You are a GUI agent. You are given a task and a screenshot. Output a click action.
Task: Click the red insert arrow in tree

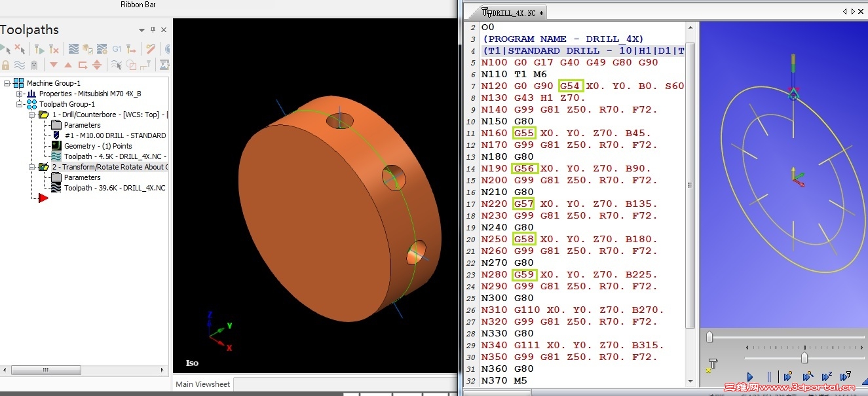click(43, 198)
